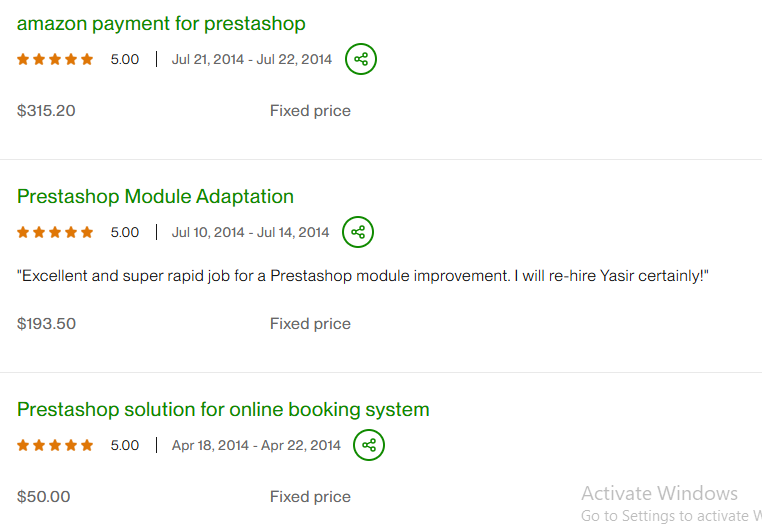Click the $315.20 price amount
Image resolution: width=762 pixels, height=524 pixels.
46,111
